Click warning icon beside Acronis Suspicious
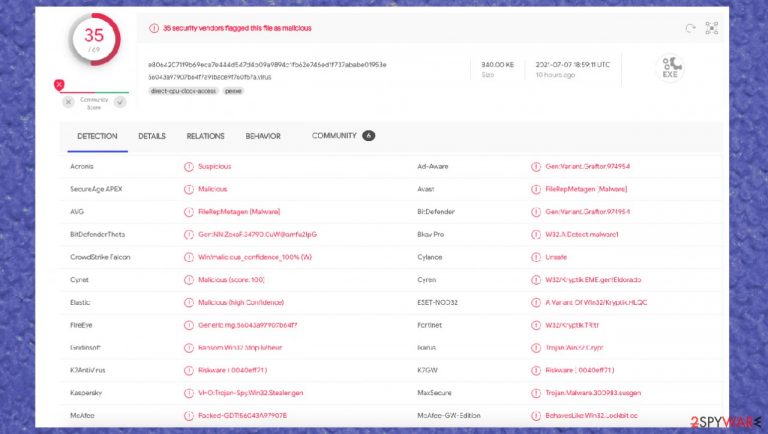768x434 pixels. [189, 167]
